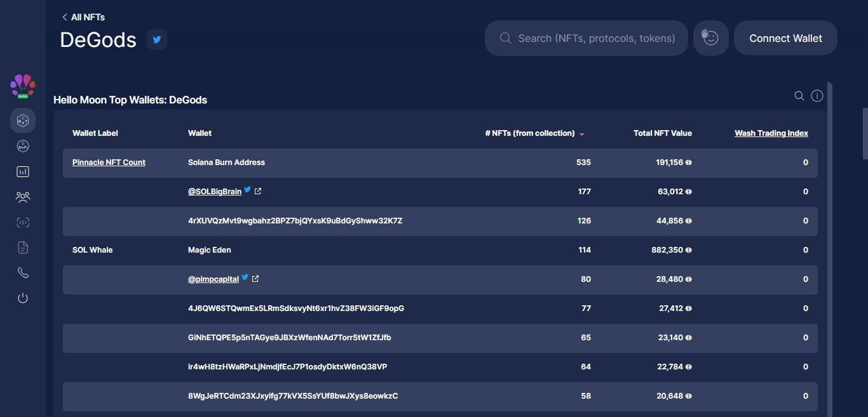Image resolution: width=868 pixels, height=417 pixels.
Task: Select the Magic Eden wallet cell
Action: point(210,250)
